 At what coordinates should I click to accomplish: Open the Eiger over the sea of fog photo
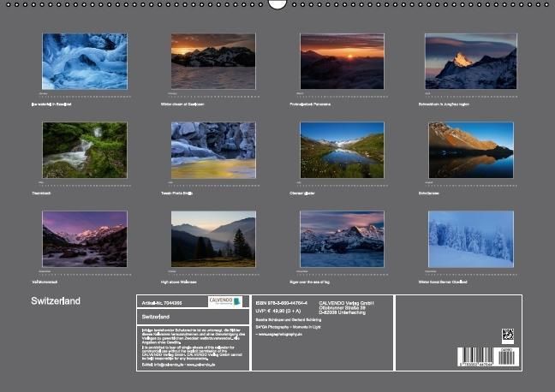[342, 239]
